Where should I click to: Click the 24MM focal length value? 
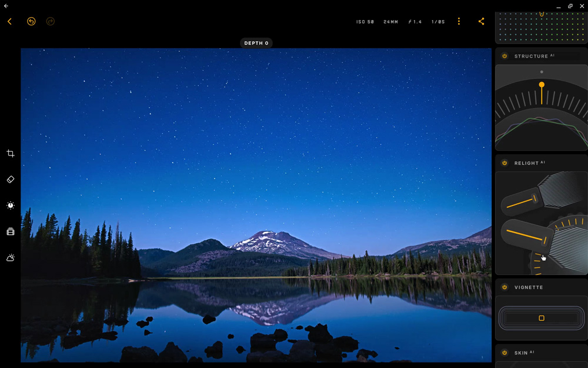(391, 22)
